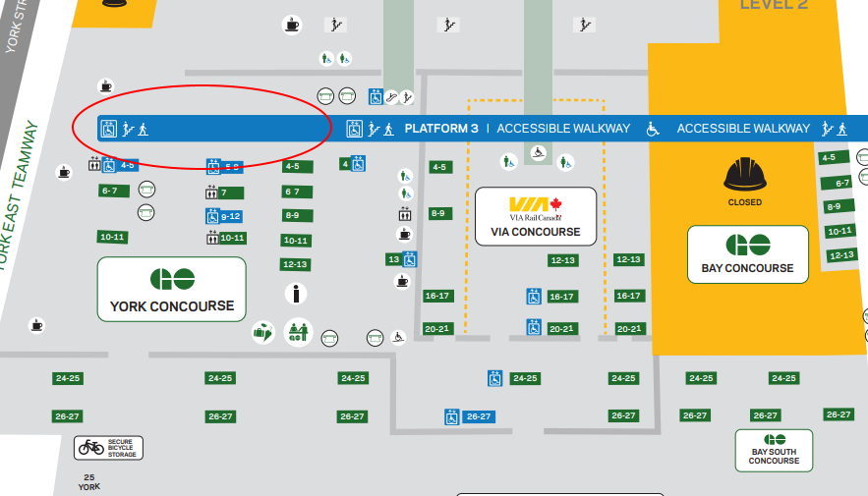Click the VIA Rail Canada logo
This screenshot has height=496, width=868.
[x=536, y=208]
